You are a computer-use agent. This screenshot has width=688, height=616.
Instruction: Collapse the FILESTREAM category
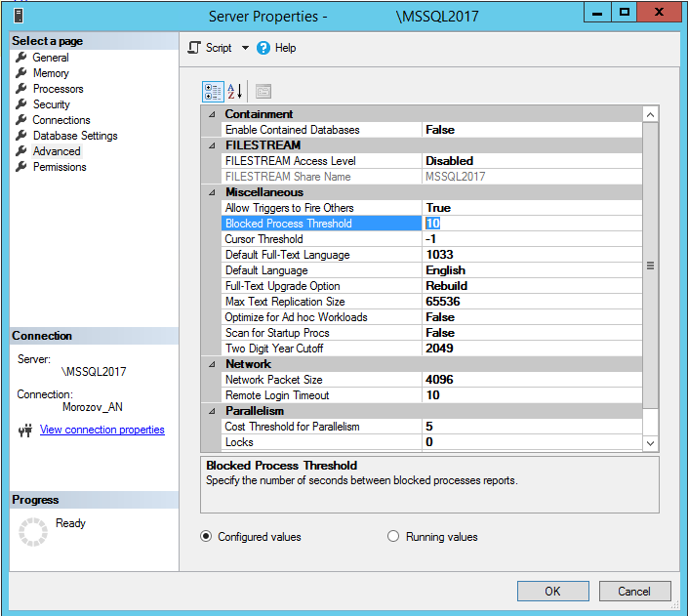click(212, 145)
